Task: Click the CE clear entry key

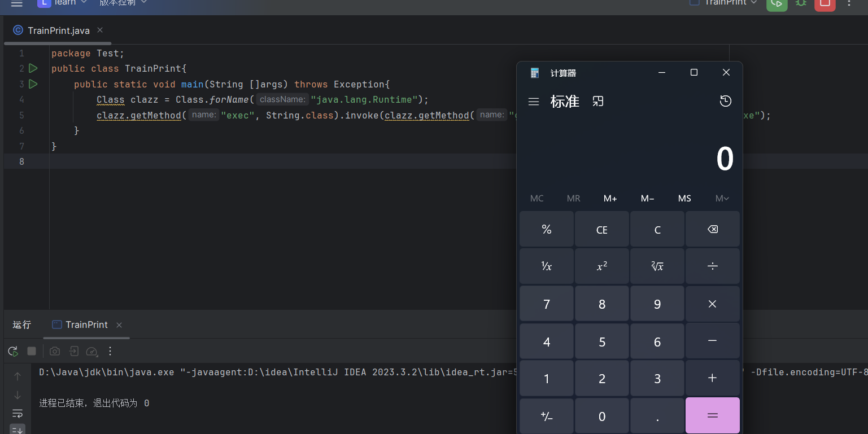Action: coord(602,230)
